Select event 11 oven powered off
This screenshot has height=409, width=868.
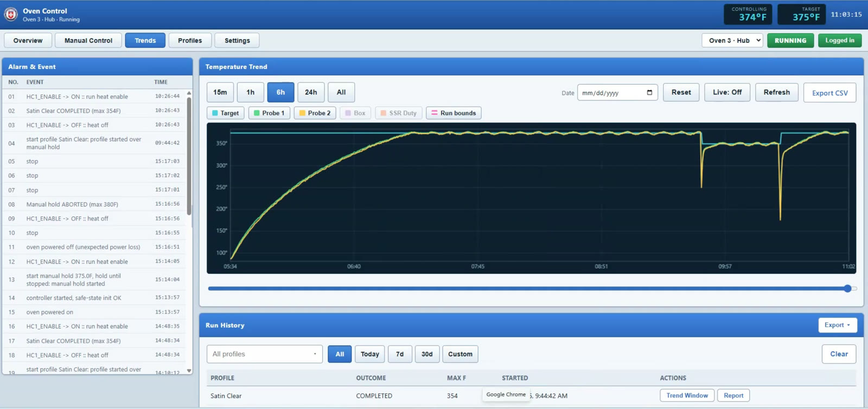pyautogui.click(x=94, y=247)
